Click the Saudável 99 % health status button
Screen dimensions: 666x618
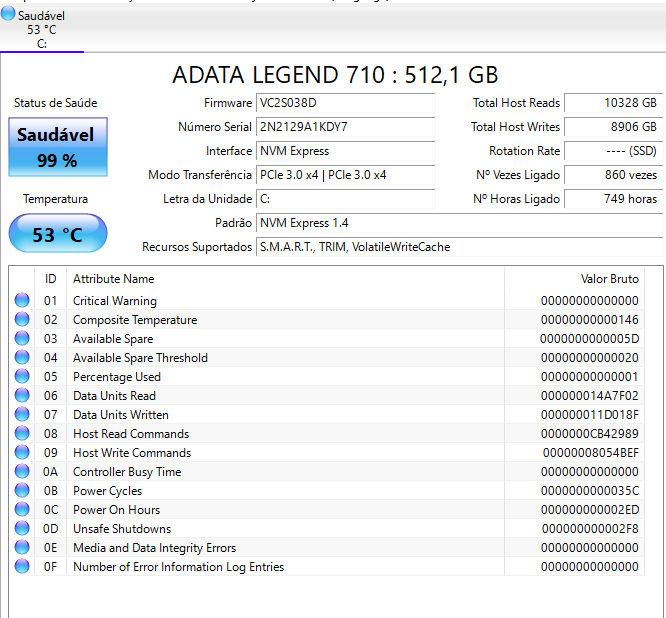58,147
